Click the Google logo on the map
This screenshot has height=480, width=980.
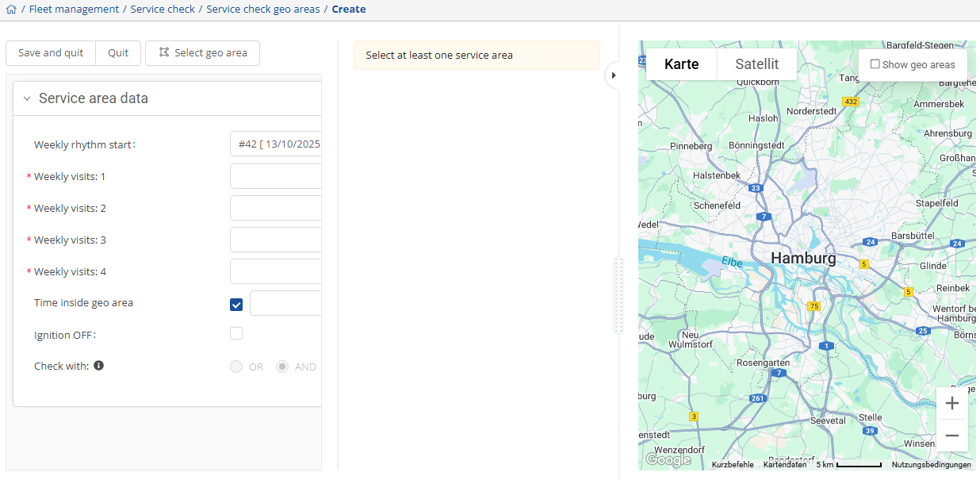668,460
